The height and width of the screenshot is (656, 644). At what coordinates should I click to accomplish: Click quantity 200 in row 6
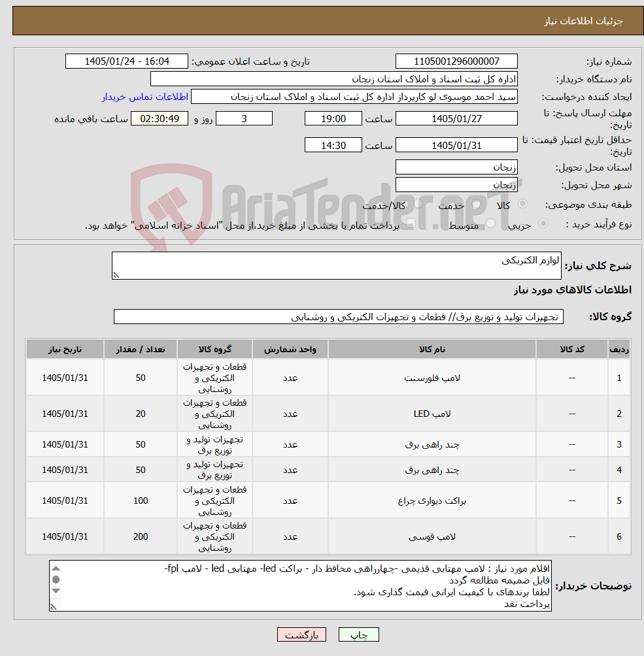(141, 537)
